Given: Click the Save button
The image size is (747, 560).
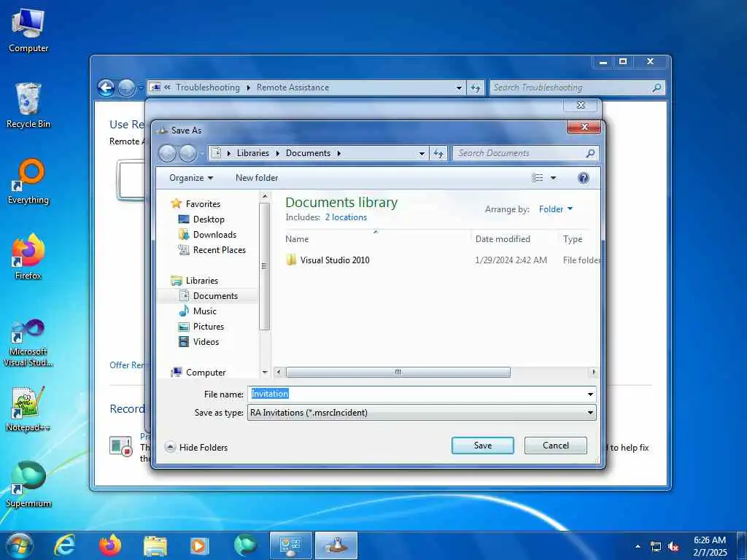Looking at the screenshot, I should [483, 446].
